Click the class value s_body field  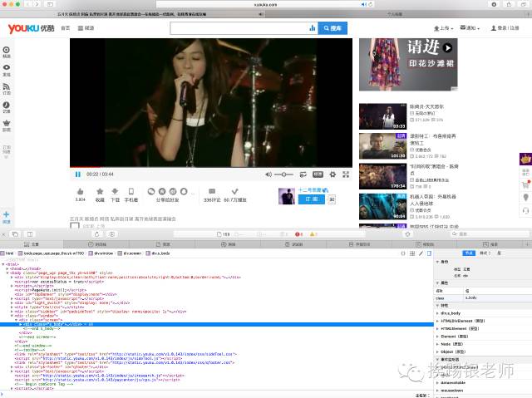pos(497,297)
